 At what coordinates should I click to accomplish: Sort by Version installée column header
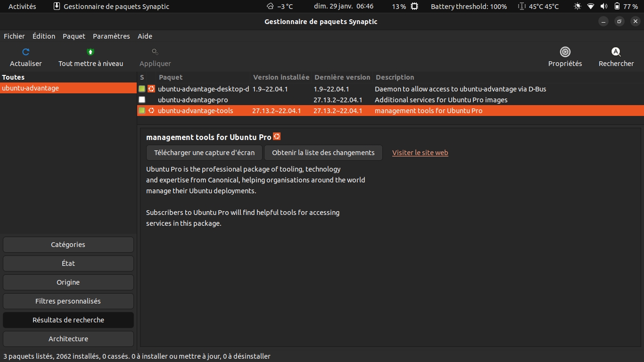pyautogui.click(x=281, y=77)
